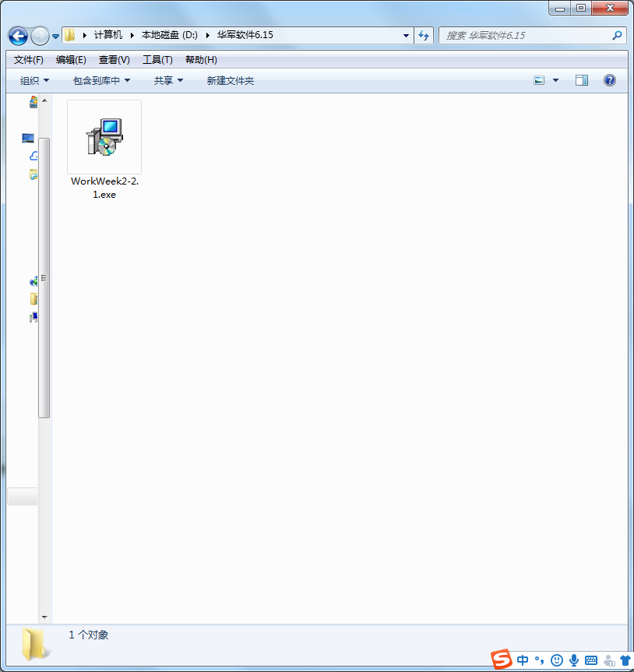Screen dimensions: 634x672
Task: Click the WorkWeek2-2.1.exe file name
Action: [x=104, y=188]
